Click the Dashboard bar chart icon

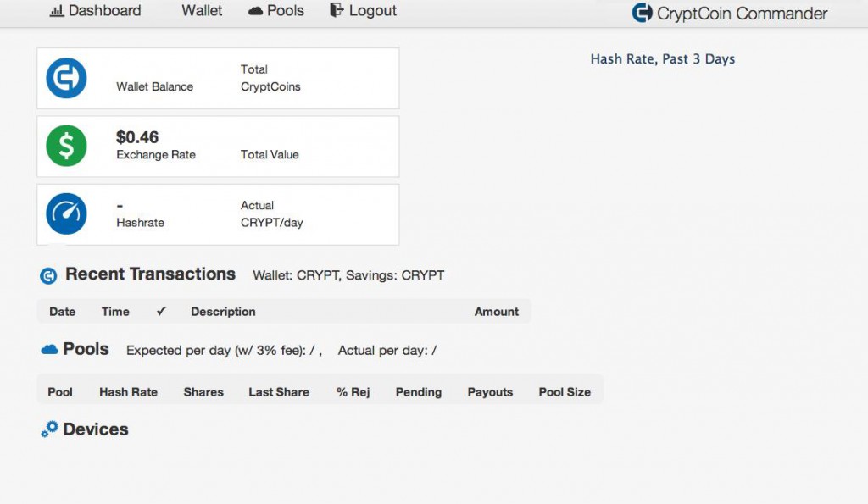(x=57, y=11)
